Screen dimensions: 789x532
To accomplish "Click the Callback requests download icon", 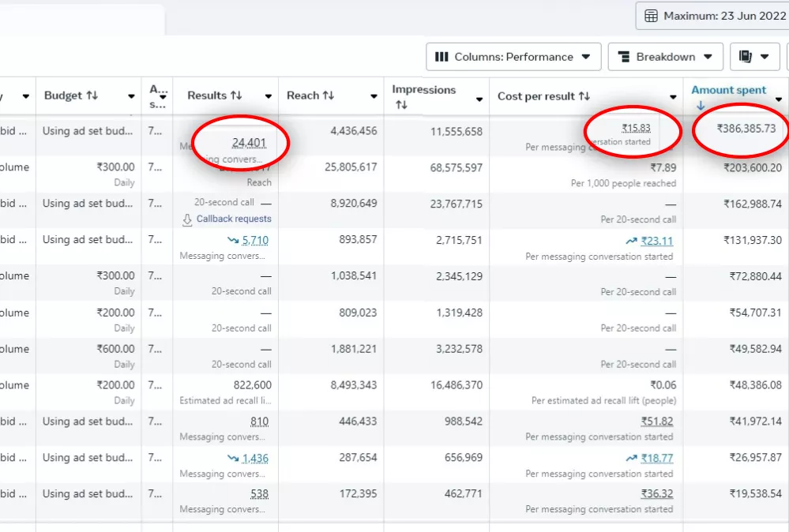I will (187, 219).
